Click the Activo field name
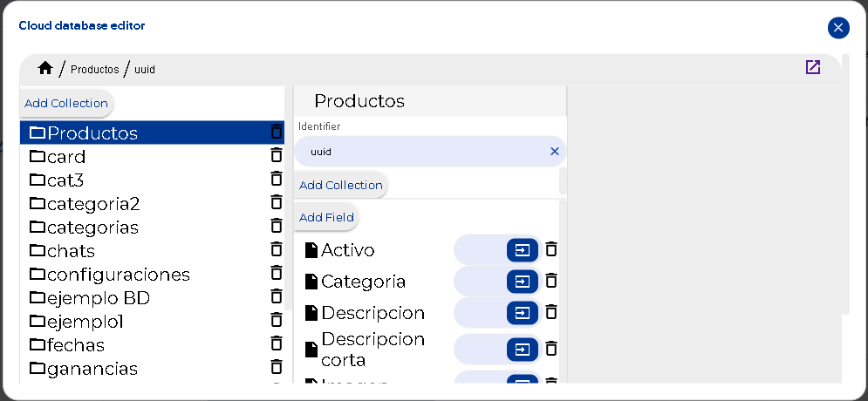This screenshot has height=401, width=868. (x=348, y=250)
